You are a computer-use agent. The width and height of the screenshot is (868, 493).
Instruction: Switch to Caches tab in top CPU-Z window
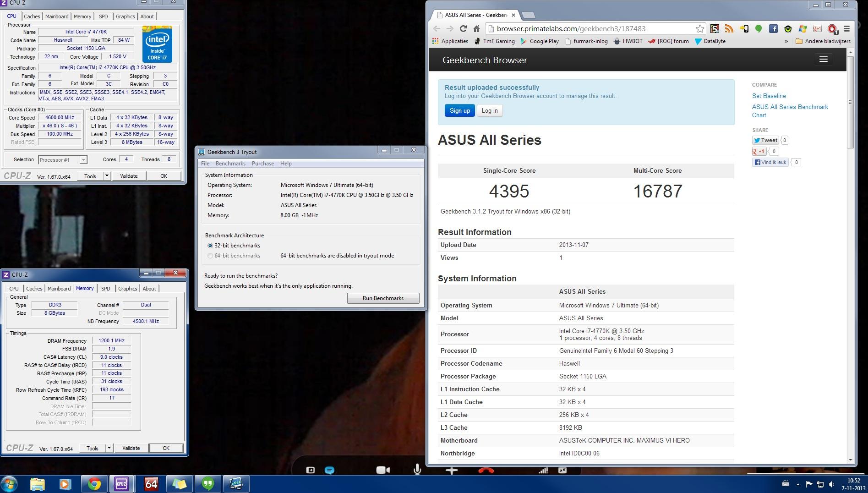(32, 16)
